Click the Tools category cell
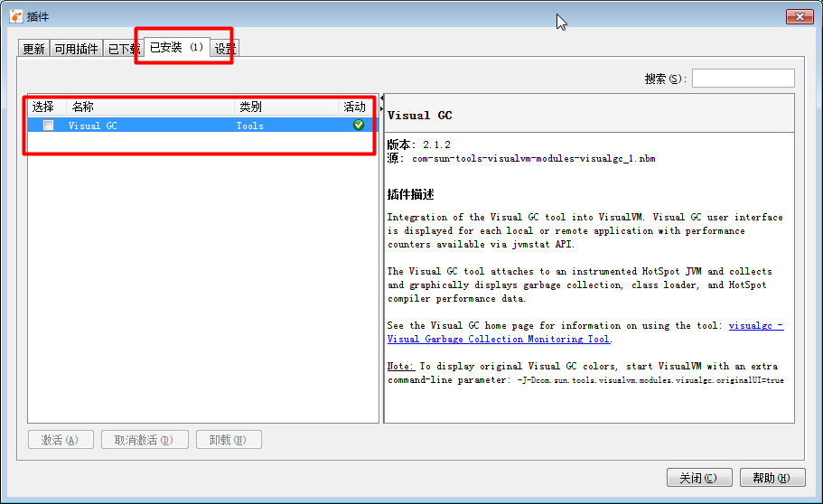Viewport: 823px width, 504px height. click(250, 126)
